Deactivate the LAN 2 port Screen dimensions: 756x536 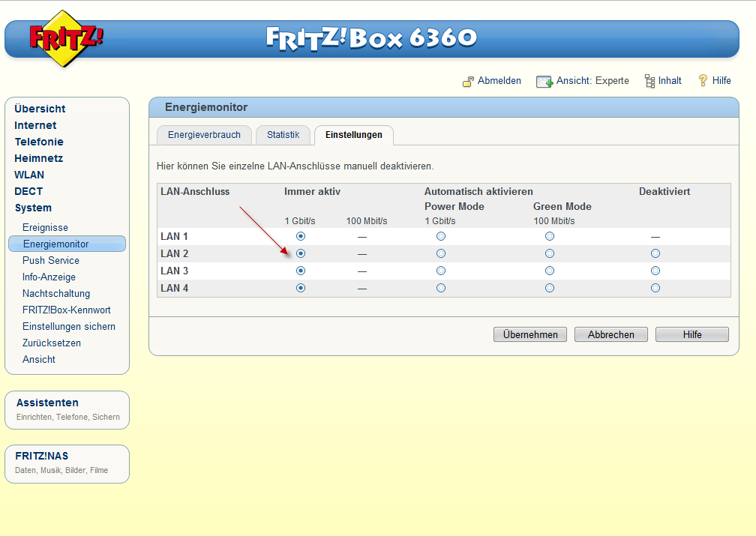pos(655,253)
